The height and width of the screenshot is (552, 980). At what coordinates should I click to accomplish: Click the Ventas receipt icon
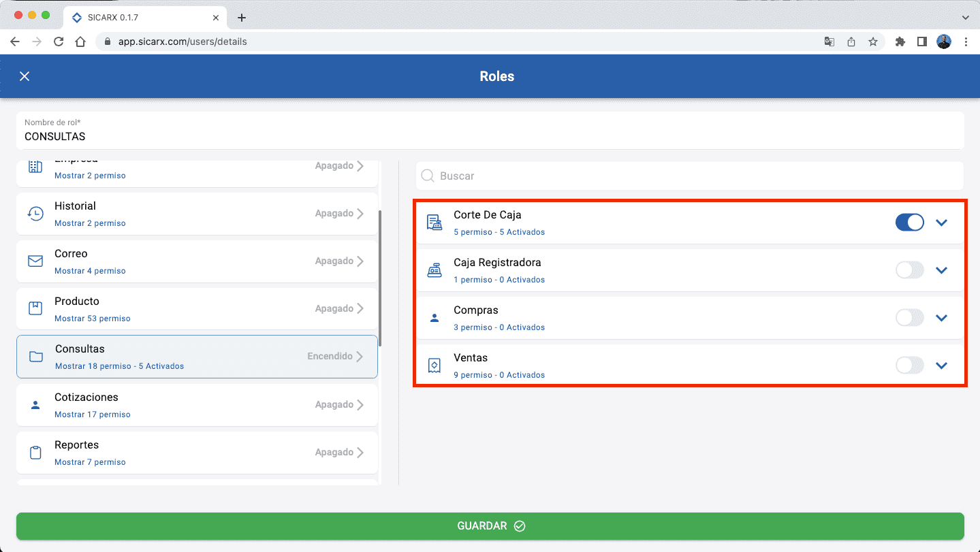point(434,366)
